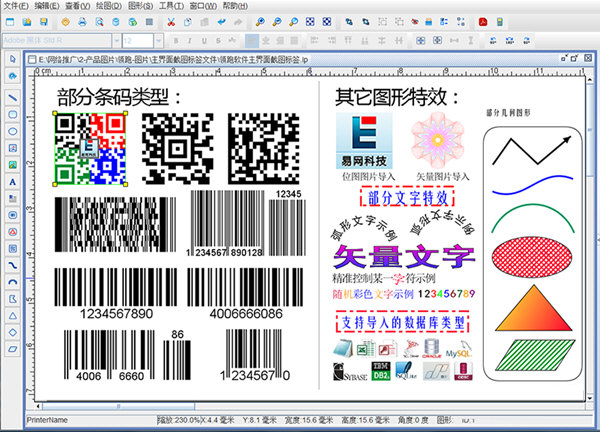Open the 文件(F) menu

pyautogui.click(x=16, y=6)
